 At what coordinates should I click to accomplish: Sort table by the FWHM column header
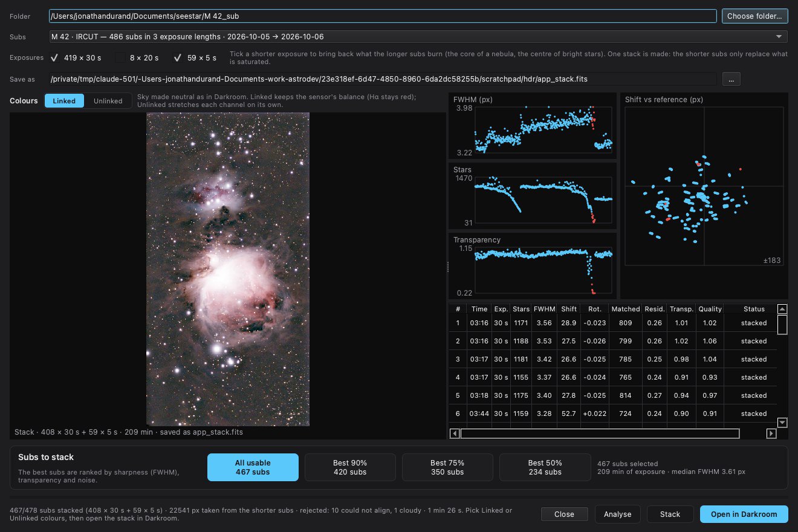(x=543, y=309)
